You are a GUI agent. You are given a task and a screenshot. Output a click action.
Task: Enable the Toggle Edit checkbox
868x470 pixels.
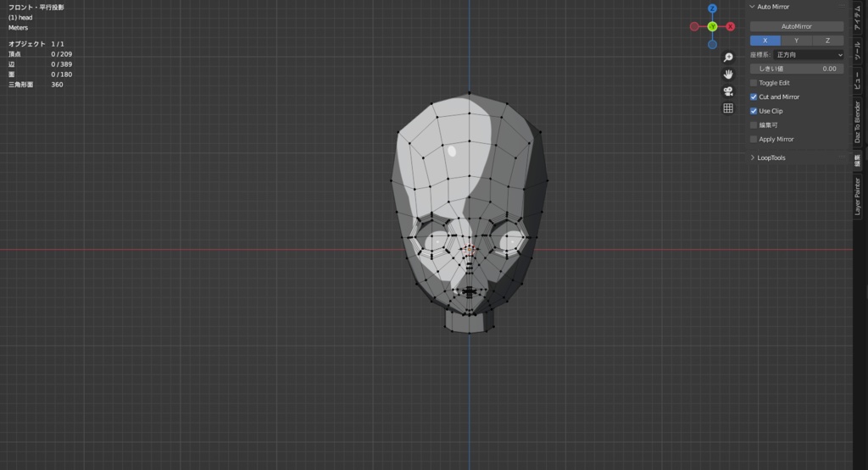click(754, 83)
